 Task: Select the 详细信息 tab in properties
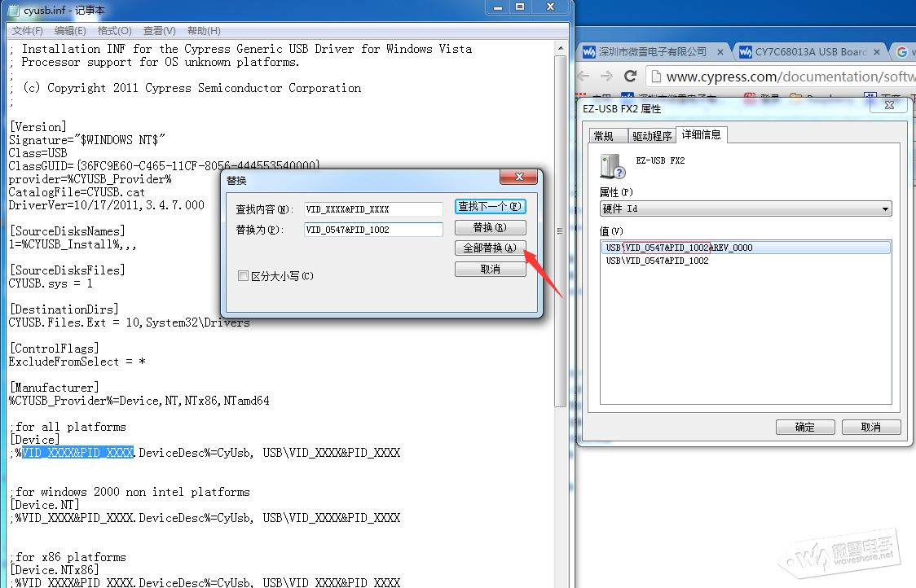[x=701, y=135]
